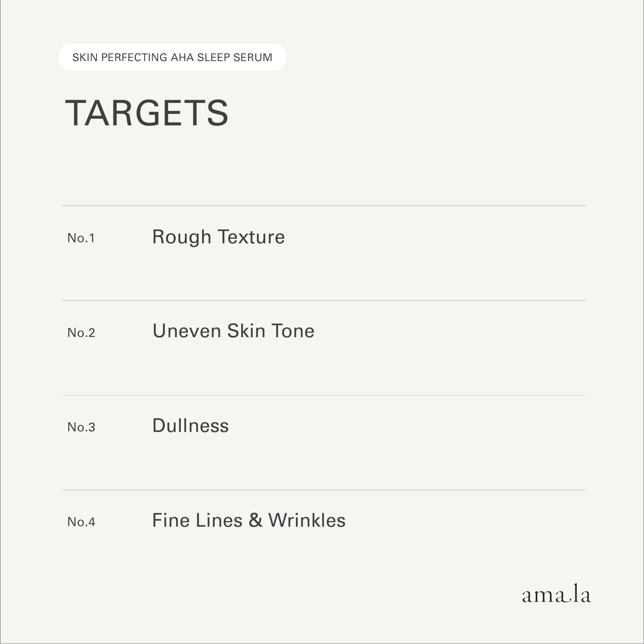This screenshot has height=644, width=644.
Task: Click the word Wrinkles
Action: [x=307, y=521]
